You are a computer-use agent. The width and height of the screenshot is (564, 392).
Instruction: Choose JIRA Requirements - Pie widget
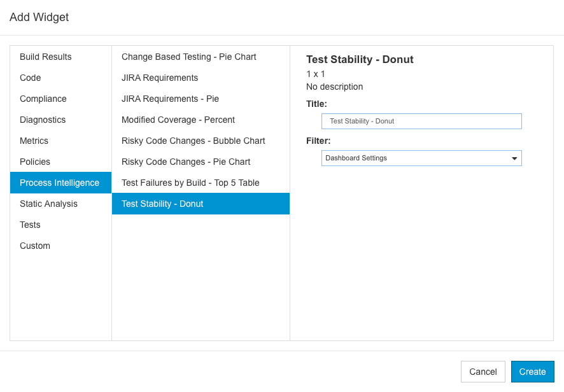pyautogui.click(x=201, y=99)
